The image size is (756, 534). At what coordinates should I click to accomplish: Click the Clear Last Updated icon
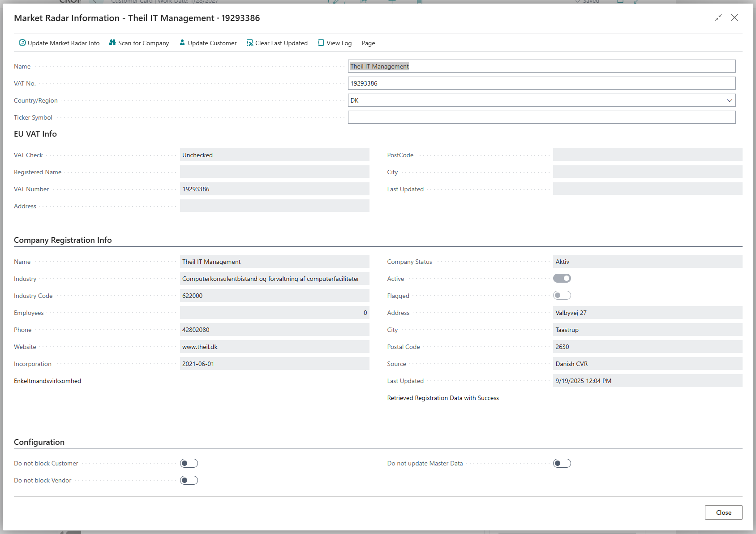click(x=250, y=43)
